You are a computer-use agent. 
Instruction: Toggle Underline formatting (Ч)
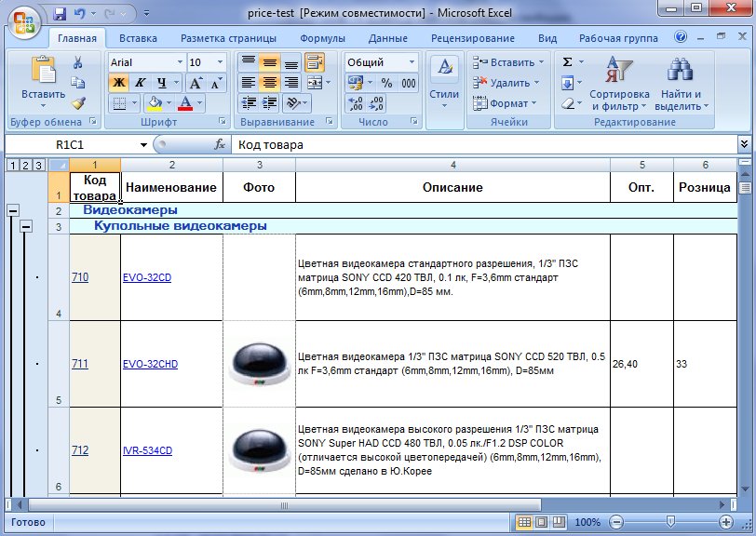pyautogui.click(x=162, y=83)
